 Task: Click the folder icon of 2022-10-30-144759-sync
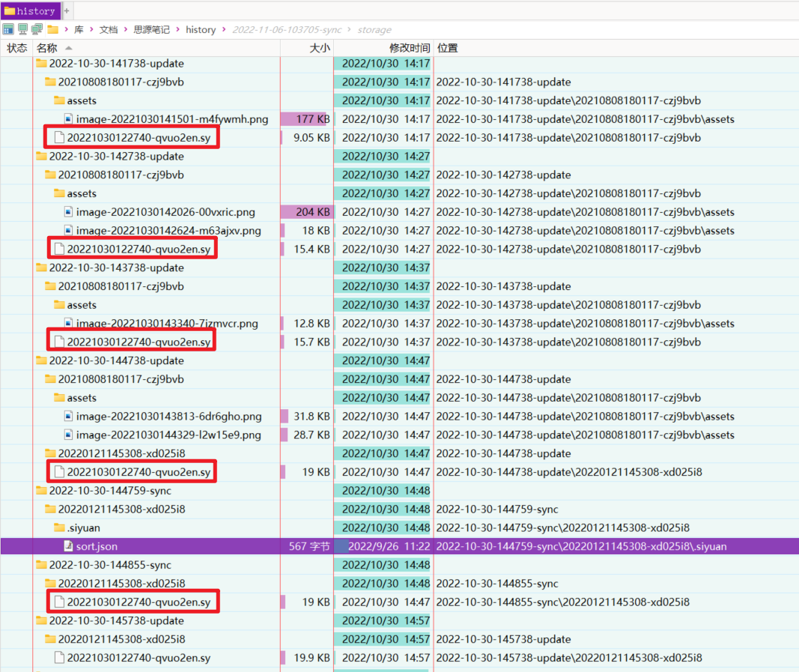click(x=42, y=491)
